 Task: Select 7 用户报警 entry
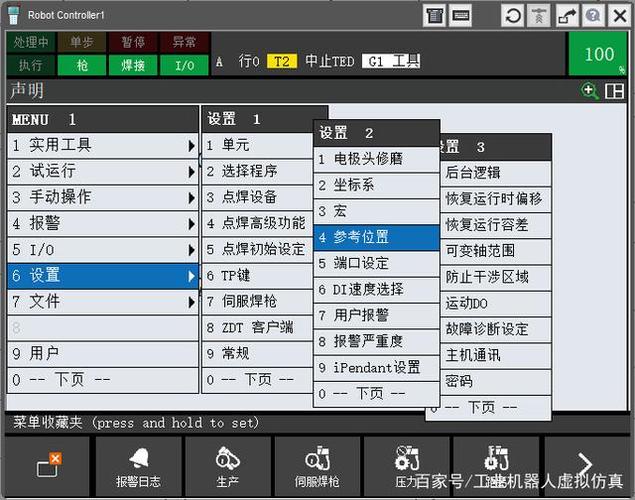377,316
